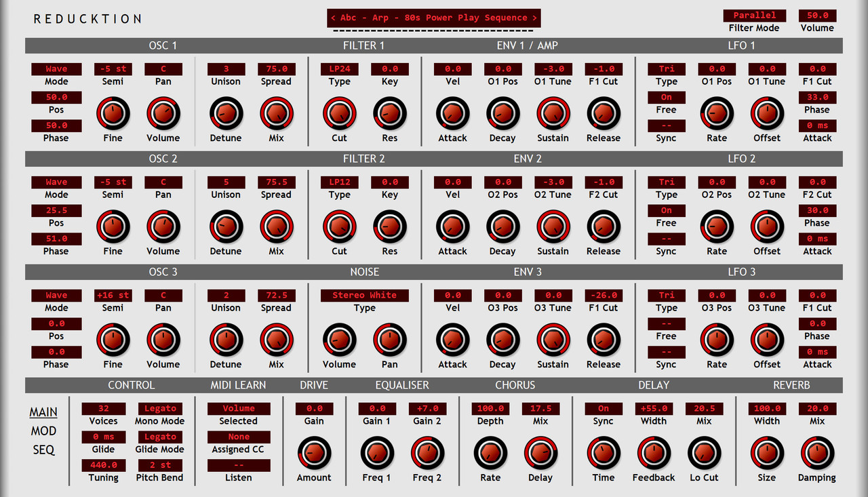
Task: Click the Delay Lo Cut knob
Action: tap(704, 453)
